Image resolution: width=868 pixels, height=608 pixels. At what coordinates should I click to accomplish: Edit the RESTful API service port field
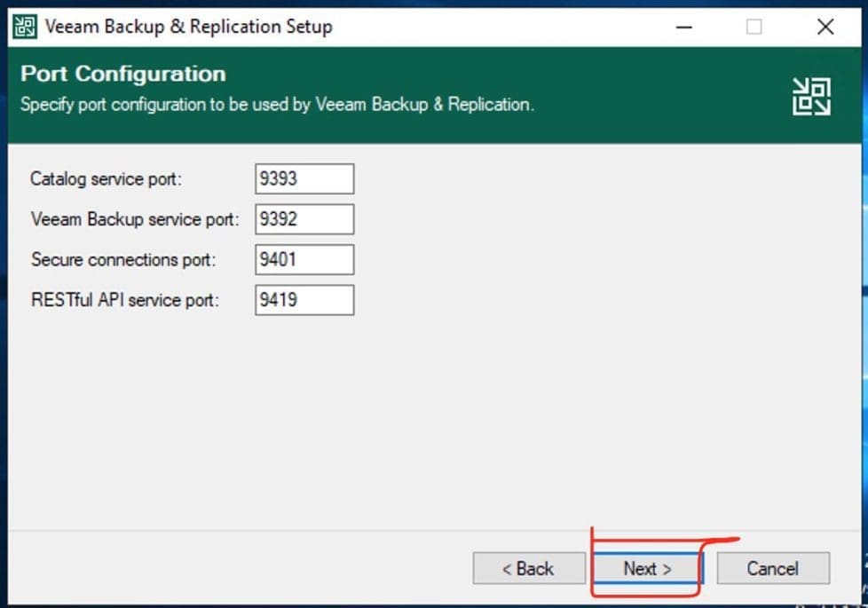[x=304, y=300]
